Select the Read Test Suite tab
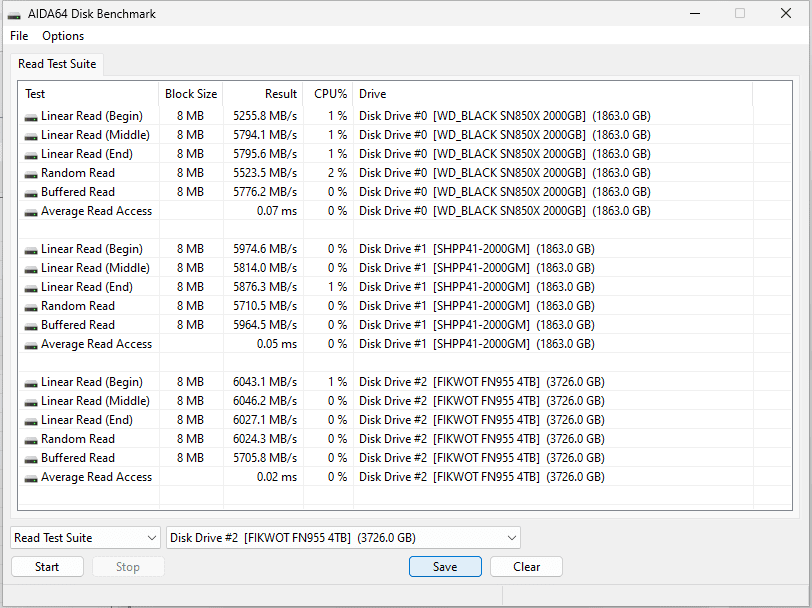Image resolution: width=812 pixels, height=608 pixels. 57,64
